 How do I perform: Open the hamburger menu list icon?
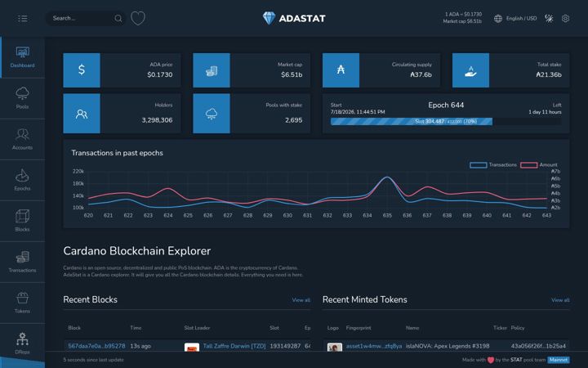[x=23, y=18]
